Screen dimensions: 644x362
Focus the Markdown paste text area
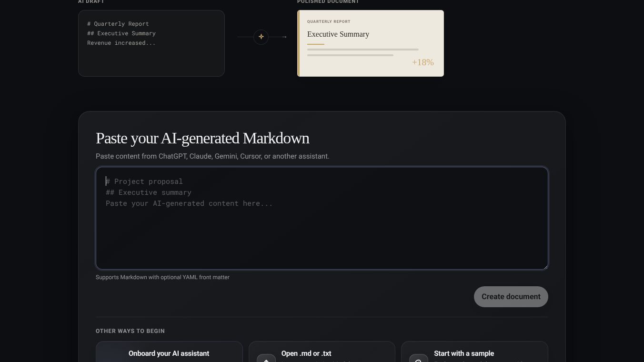click(322, 218)
